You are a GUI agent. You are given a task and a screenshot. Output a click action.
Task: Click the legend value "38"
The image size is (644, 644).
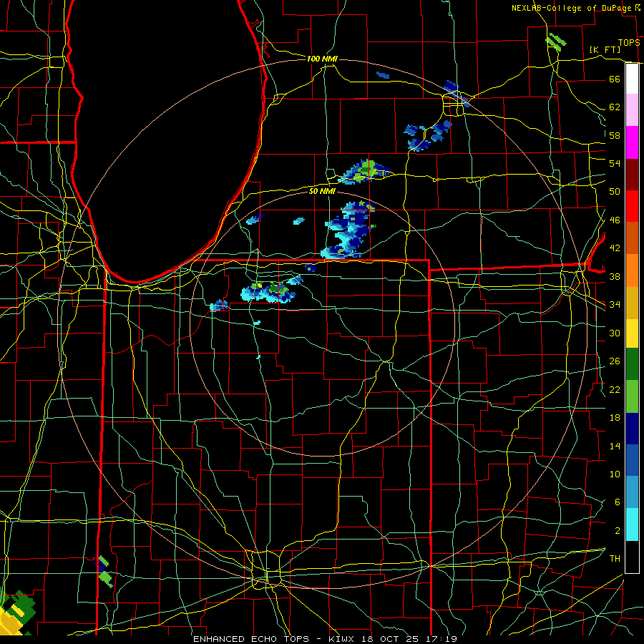[615, 276]
